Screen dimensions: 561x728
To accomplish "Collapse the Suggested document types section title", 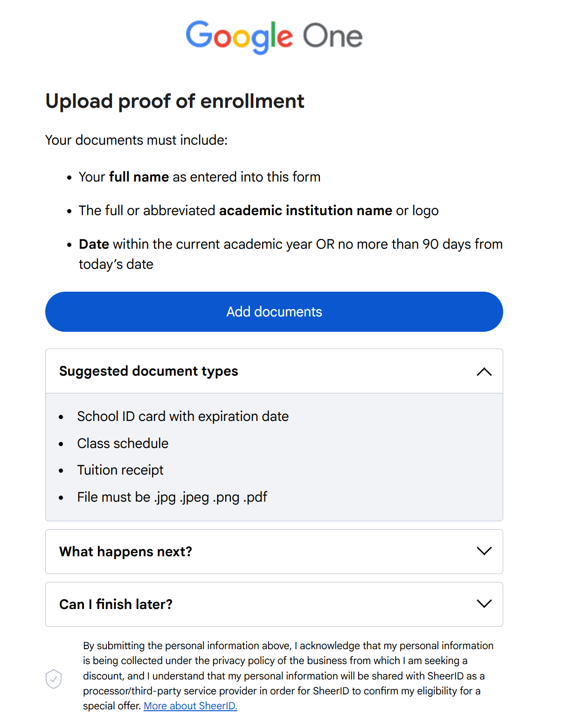I will (x=148, y=371).
